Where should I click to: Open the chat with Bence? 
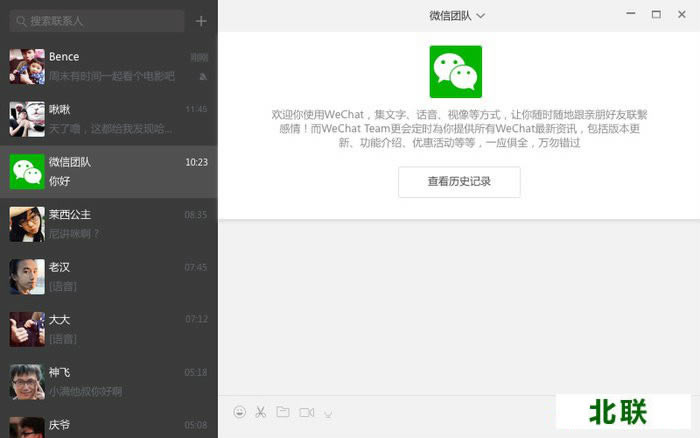pyautogui.click(x=108, y=66)
